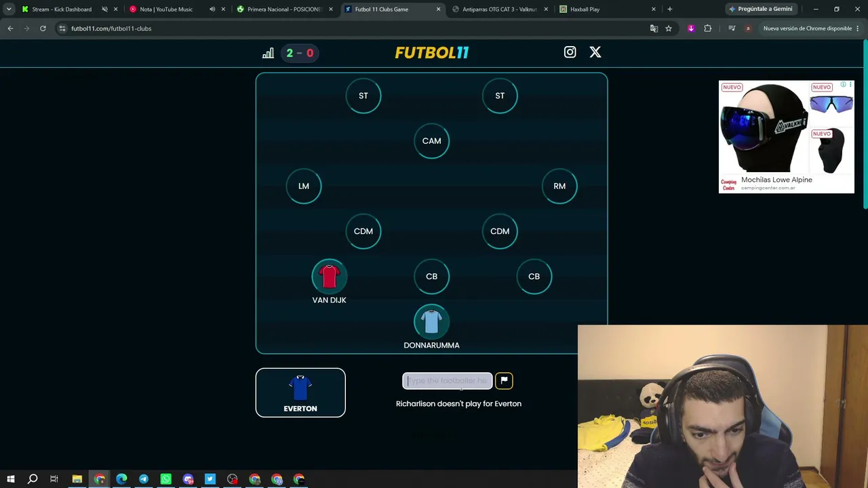
Task: View site information icon in address bar
Action: (62, 28)
